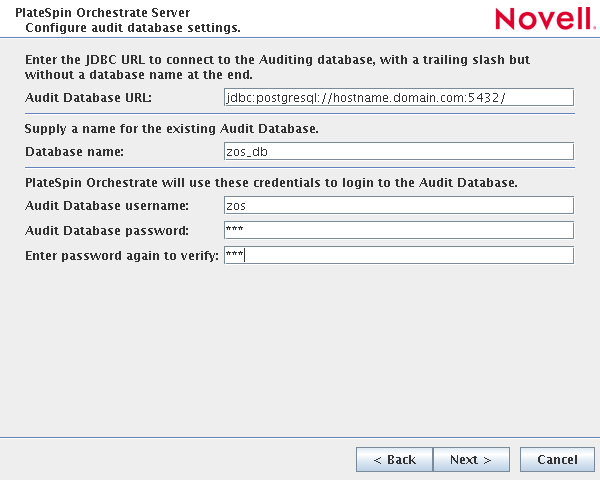The height and width of the screenshot is (480, 600).
Task: Select the Audit Database password field
Action: [399, 230]
